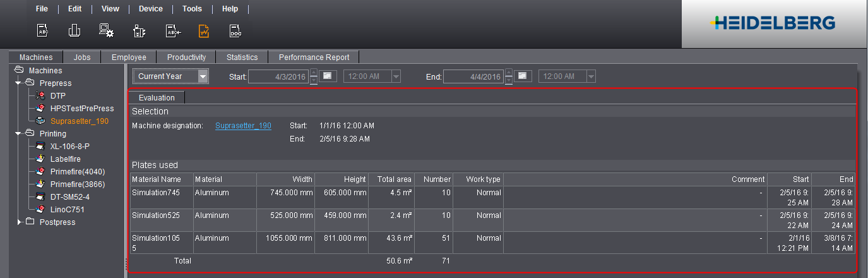
Task: Click the Prepress folder icon
Action: coord(30,83)
